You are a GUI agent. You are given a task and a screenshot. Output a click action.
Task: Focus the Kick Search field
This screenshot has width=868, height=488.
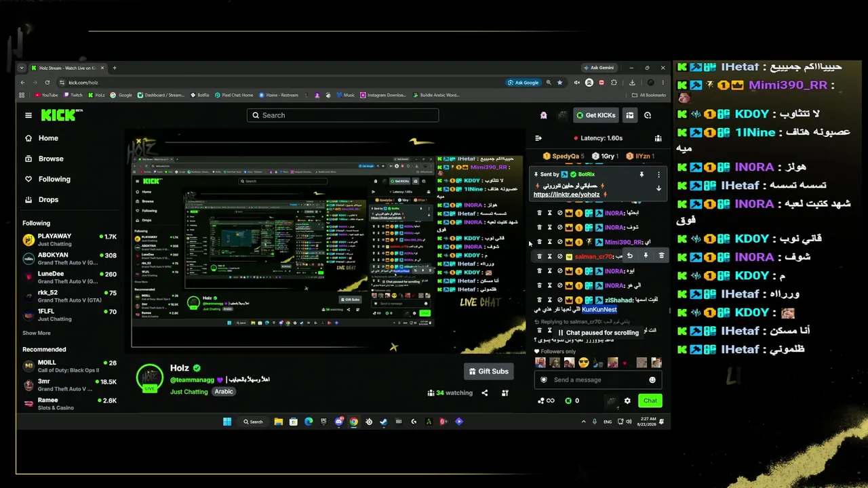(x=342, y=115)
